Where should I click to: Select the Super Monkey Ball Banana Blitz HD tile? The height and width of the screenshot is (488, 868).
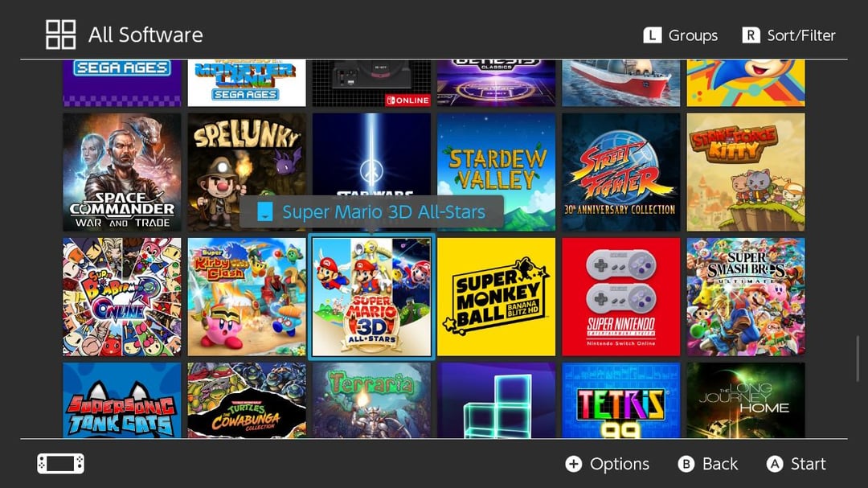pyautogui.click(x=496, y=297)
